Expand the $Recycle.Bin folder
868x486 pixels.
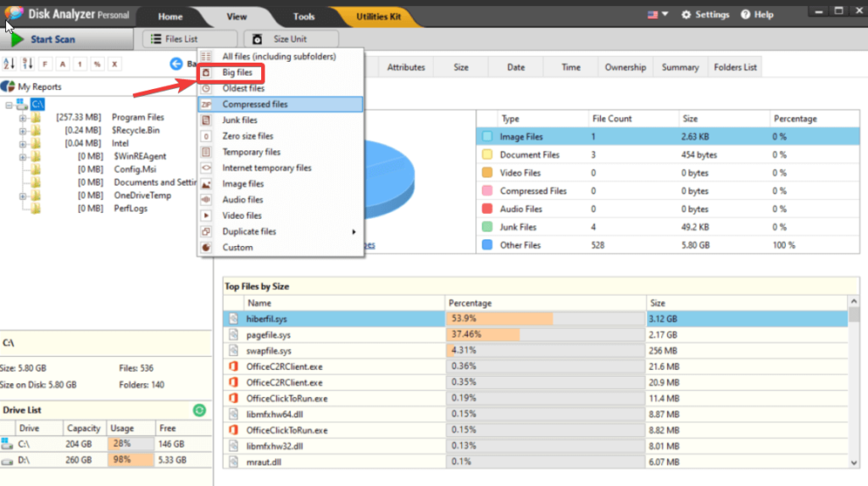click(x=23, y=131)
